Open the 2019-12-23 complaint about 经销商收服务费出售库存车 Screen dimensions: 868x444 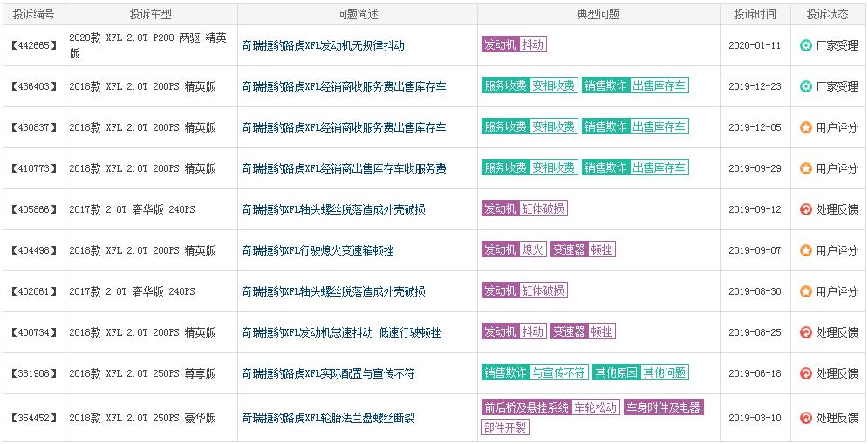tap(344, 87)
